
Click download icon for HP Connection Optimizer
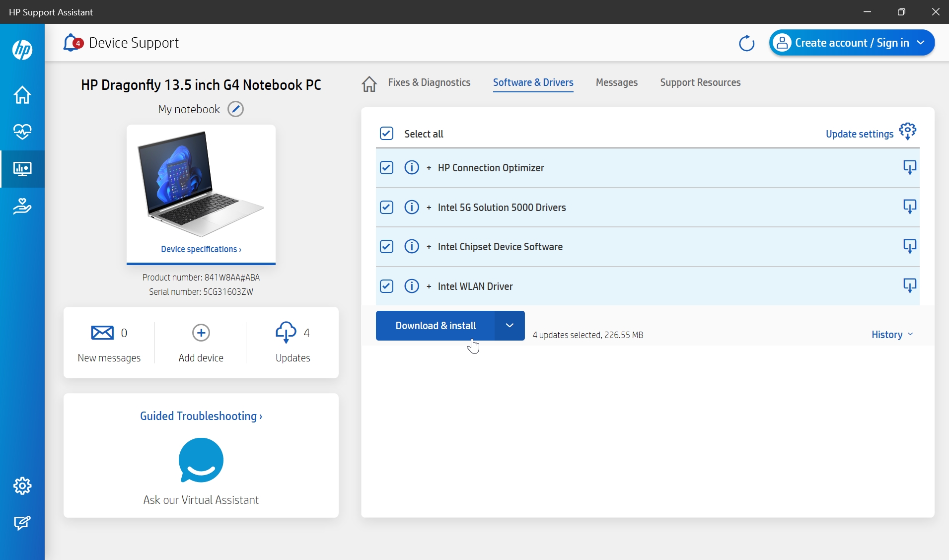pos(909,167)
